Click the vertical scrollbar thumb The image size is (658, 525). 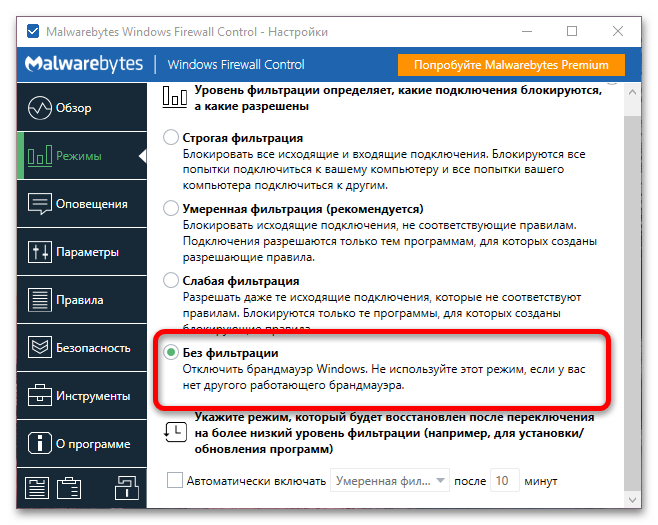coord(632,304)
